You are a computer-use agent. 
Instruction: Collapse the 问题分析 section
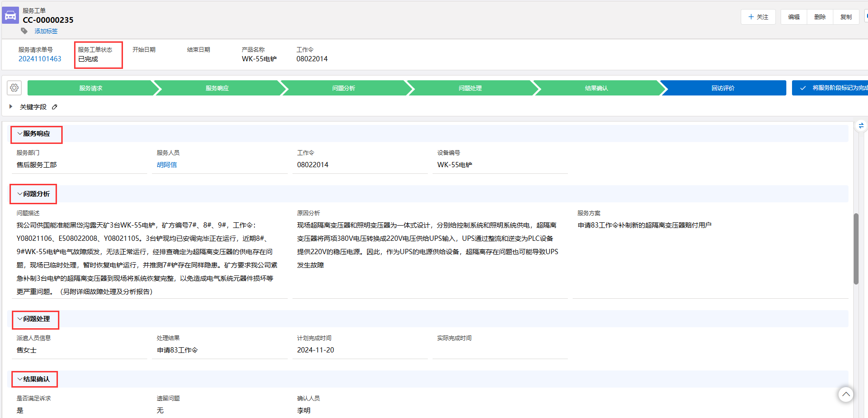tap(20, 194)
